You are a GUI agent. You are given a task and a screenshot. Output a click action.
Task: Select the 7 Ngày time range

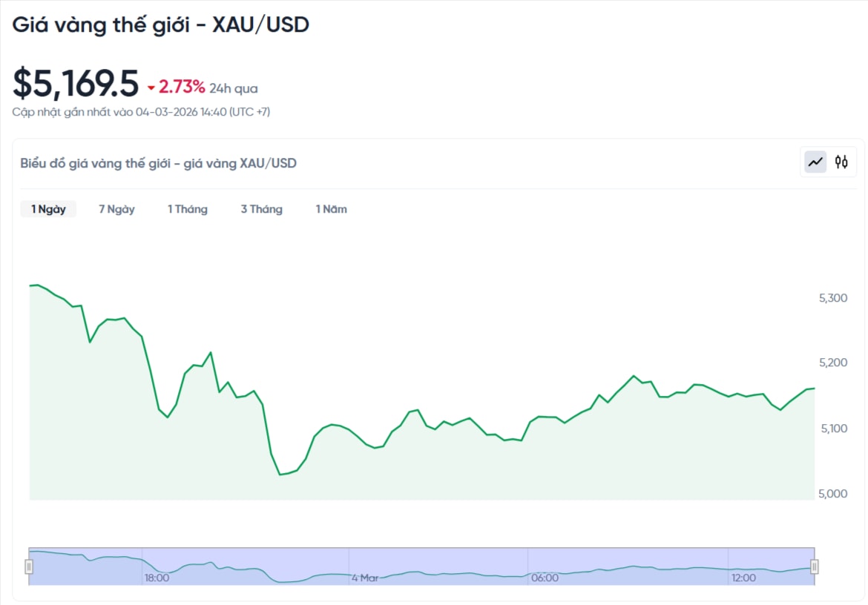(x=116, y=209)
